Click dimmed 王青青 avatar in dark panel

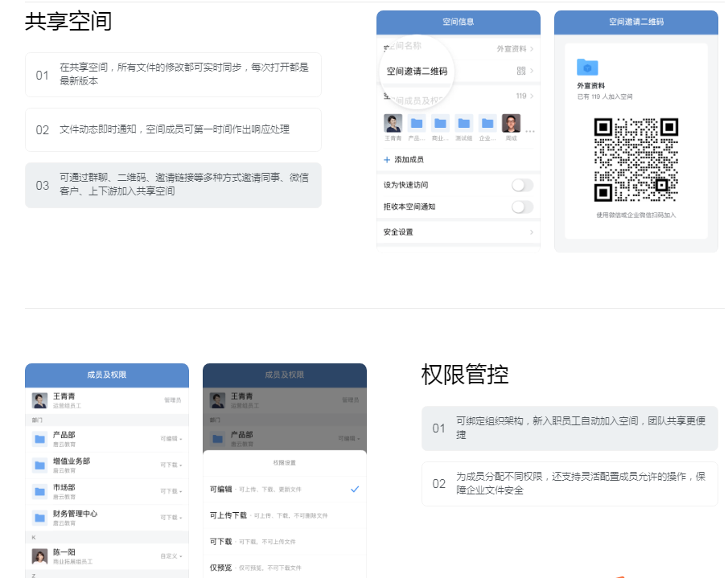coord(218,400)
